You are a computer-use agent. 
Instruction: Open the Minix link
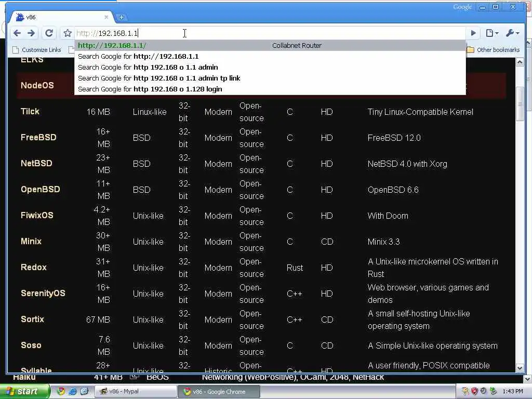click(31, 241)
